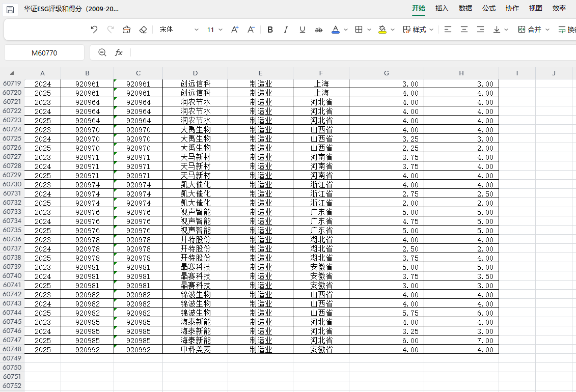The width and height of the screenshot is (576, 392).
Task: Click the cell name box showing M60770
Action: pos(44,52)
